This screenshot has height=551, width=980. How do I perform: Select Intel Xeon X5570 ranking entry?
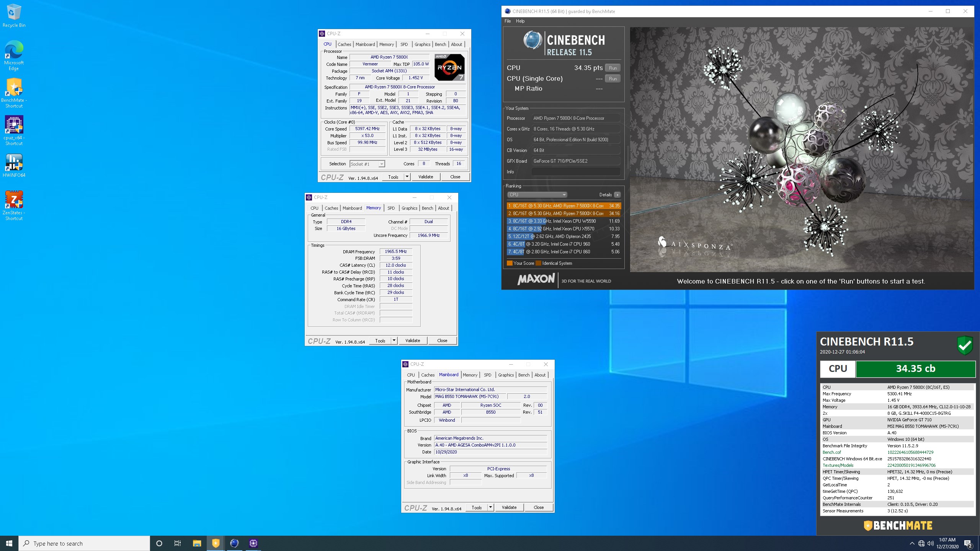click(x=563, y=229)
